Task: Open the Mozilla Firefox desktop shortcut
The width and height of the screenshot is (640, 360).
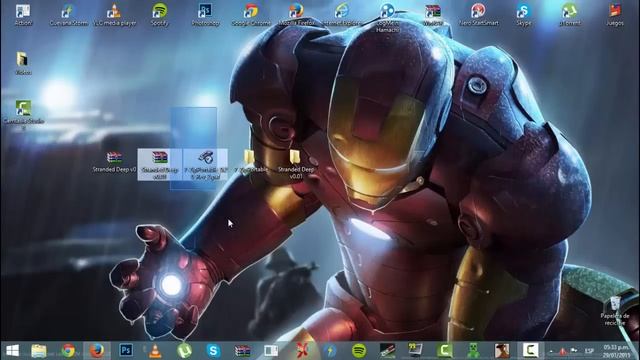Action: pyautogui.click(x=297, y=15)
